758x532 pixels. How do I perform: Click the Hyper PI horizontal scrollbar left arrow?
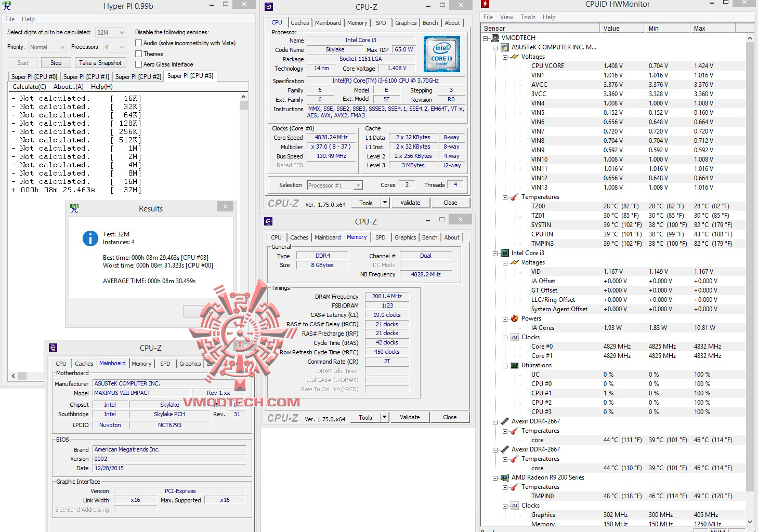(13, 376)
